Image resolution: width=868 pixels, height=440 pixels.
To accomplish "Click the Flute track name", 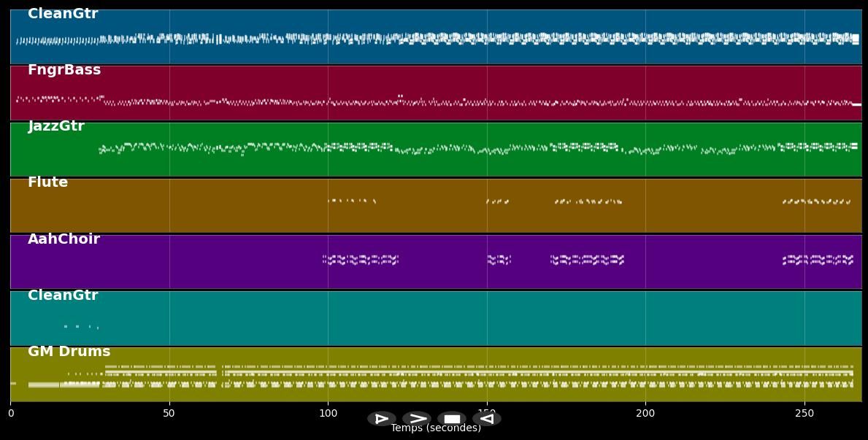I will 48,182.
